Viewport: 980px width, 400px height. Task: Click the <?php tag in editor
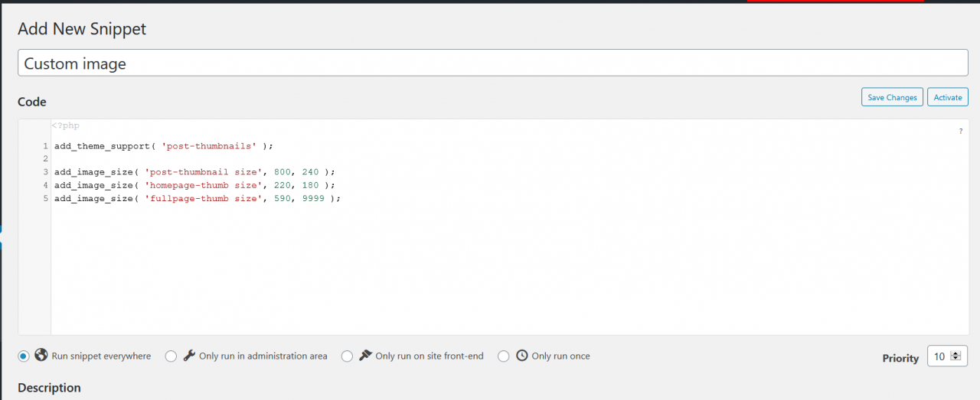(66, 125)
